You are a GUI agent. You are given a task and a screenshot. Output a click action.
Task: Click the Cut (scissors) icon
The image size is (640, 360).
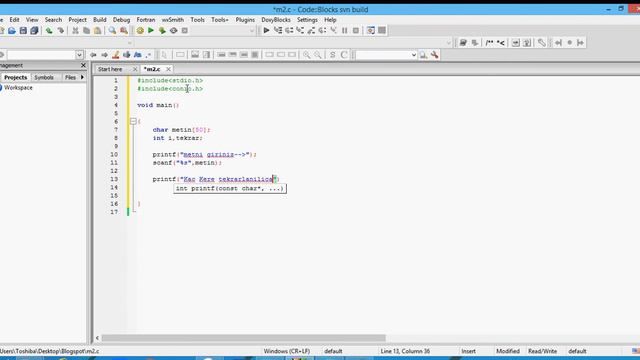[75, 31]
